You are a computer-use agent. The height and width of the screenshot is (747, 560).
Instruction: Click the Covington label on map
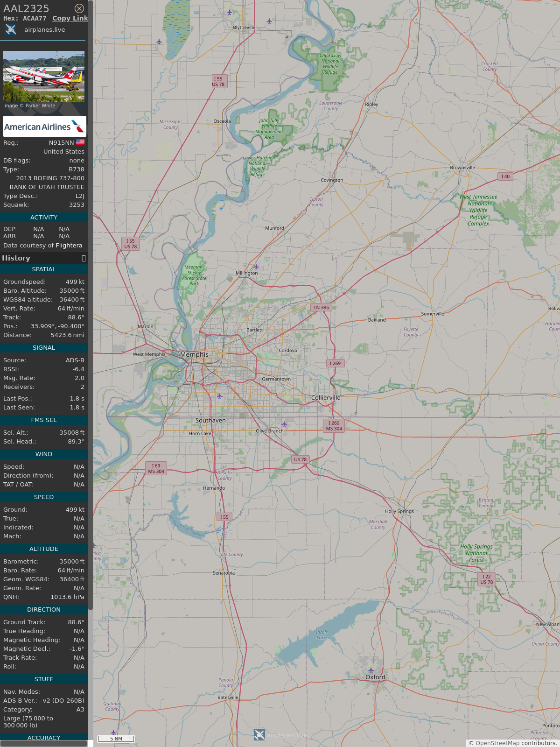pos(332,180)
